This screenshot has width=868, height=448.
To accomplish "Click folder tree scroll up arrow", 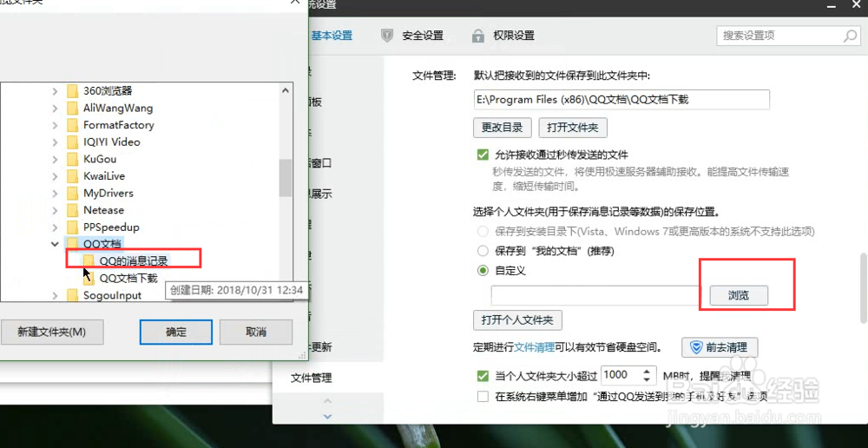I will (x=285, y=91).
